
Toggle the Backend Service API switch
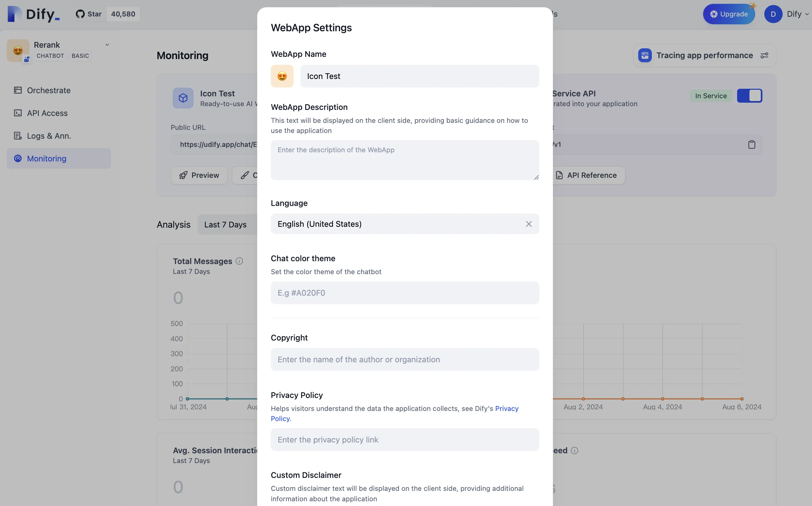[x=749, y=96]
